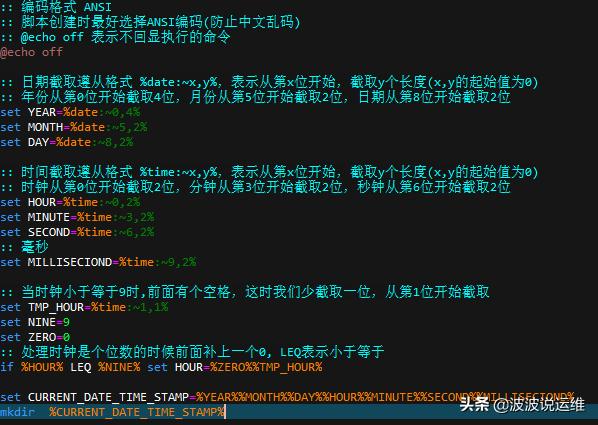
Task: Click the comment '时间截取遵从格式 %time:~x,y%'
Action: click(x=269, y=172)
